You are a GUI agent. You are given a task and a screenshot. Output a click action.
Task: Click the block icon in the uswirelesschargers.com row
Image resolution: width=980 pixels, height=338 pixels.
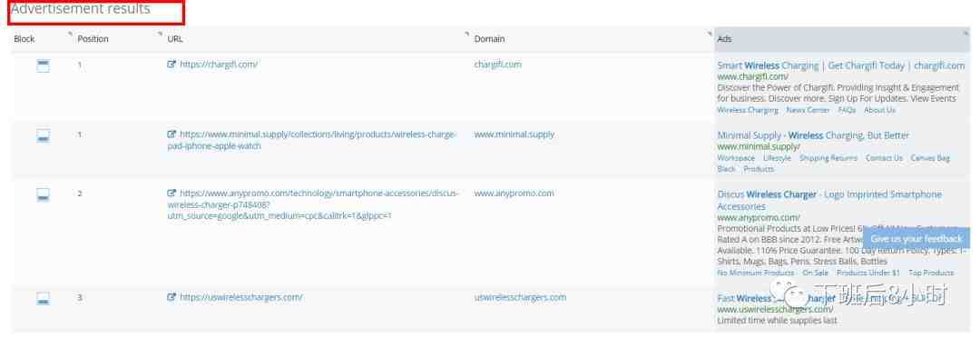43,299
